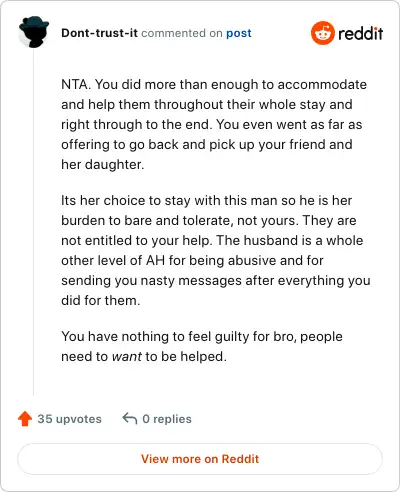The height and width of the screenshot is (492, 400).
Task: Click the reply arrow icon
Action: click(130, 418)
